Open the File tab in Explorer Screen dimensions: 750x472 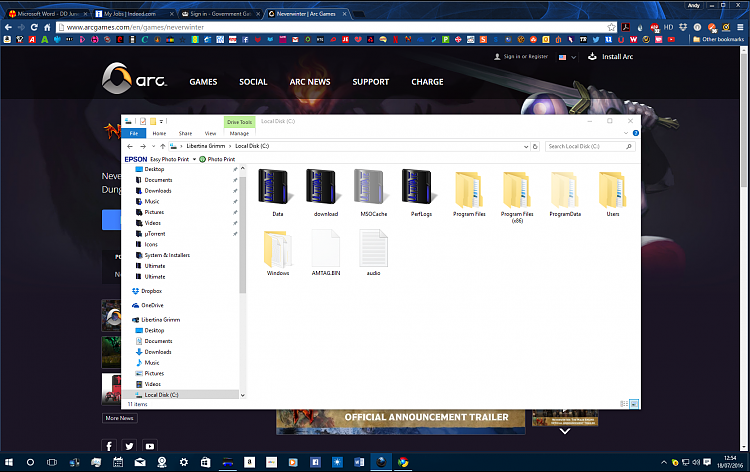pos(134,133)
